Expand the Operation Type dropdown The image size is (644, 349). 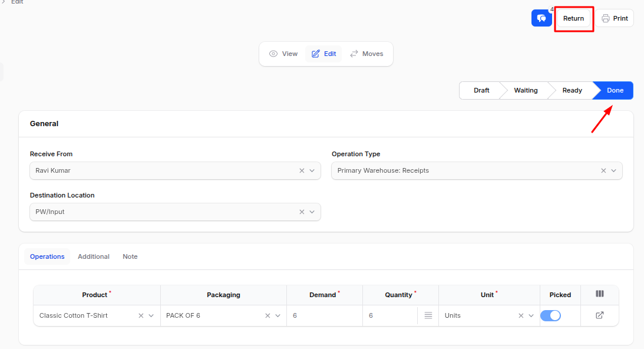pos(613,170)
